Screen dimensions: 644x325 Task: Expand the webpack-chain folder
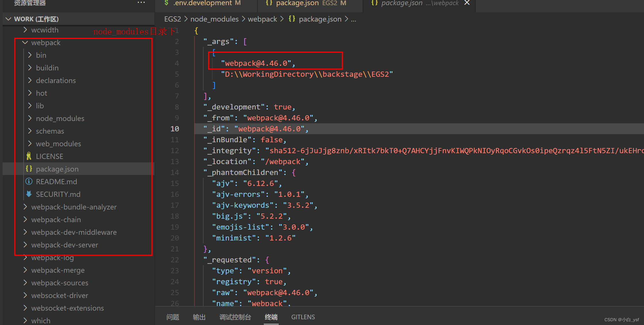[x=25, y=219]
